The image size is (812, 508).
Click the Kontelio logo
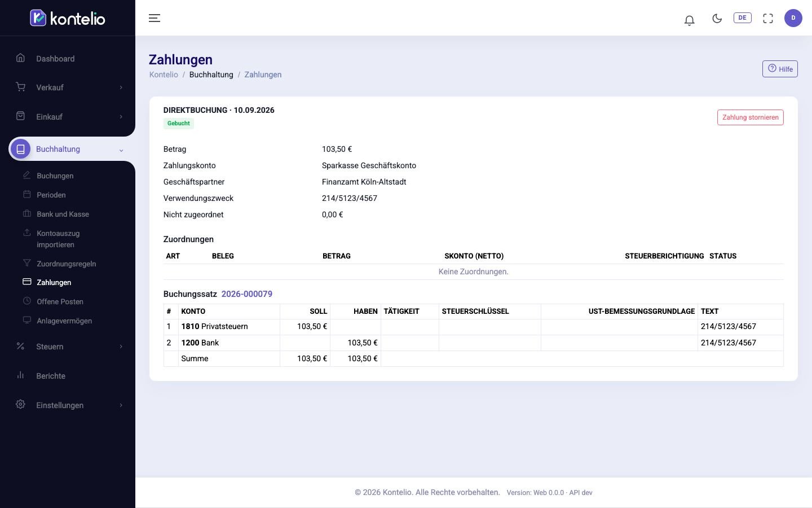coord(68,18)
